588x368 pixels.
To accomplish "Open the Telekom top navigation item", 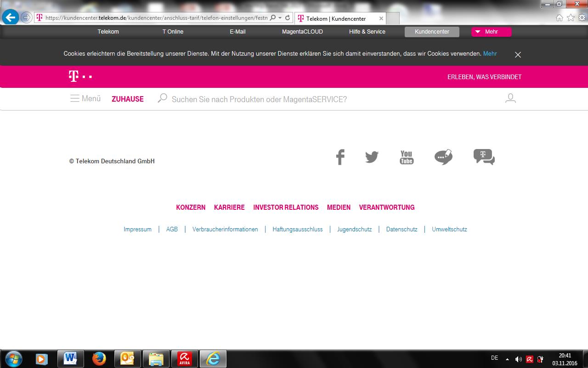I will click(108, 32).
